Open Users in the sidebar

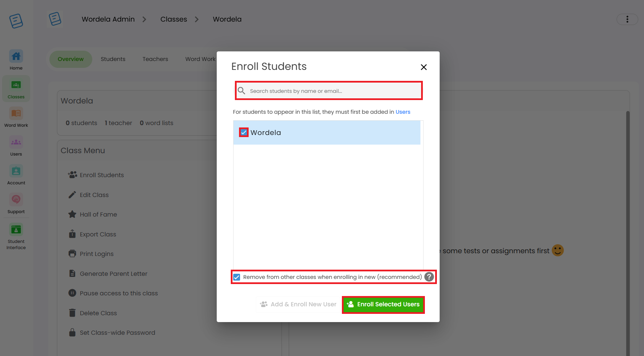pyautogui.click(x=16, y=146)
